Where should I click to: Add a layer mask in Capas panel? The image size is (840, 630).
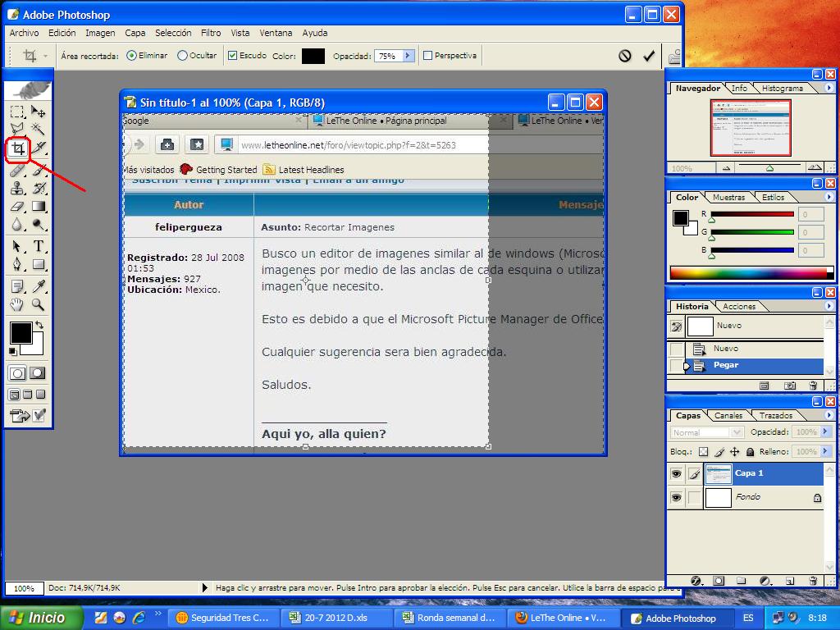tap(719, 580)
